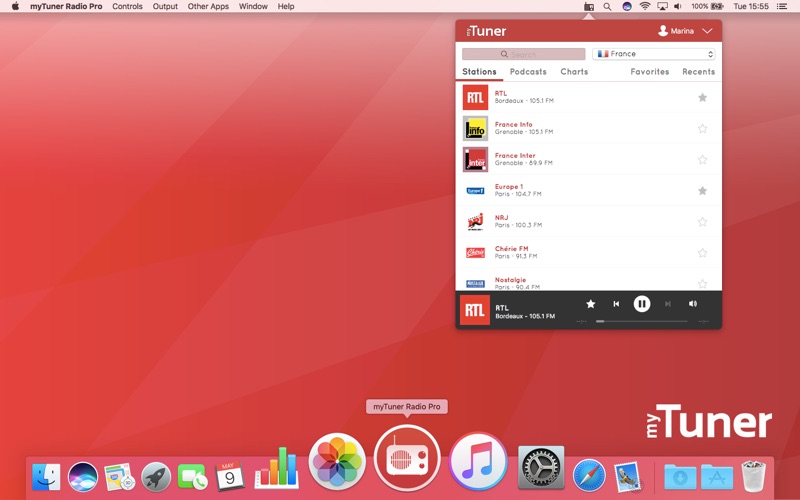Select the Europe 1 station name
Image resolution: width=800 pixels, height=500 pixels.
509,186
